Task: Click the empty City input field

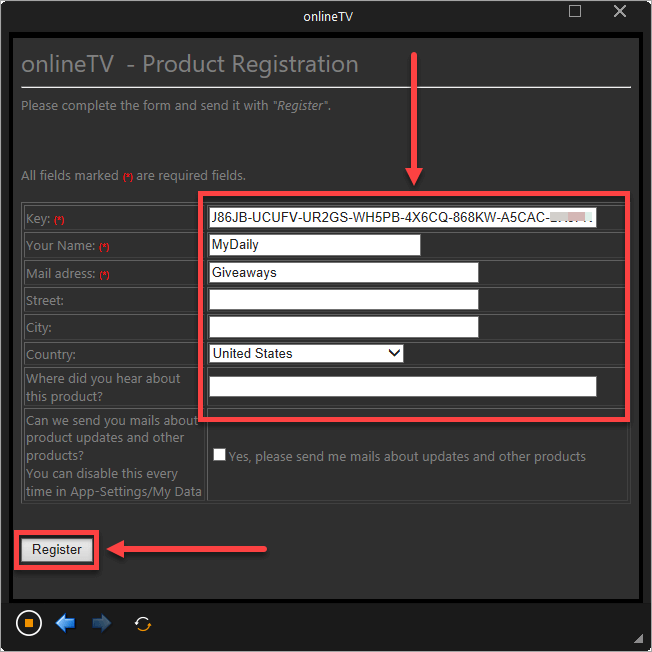Action: click(343, 327)
